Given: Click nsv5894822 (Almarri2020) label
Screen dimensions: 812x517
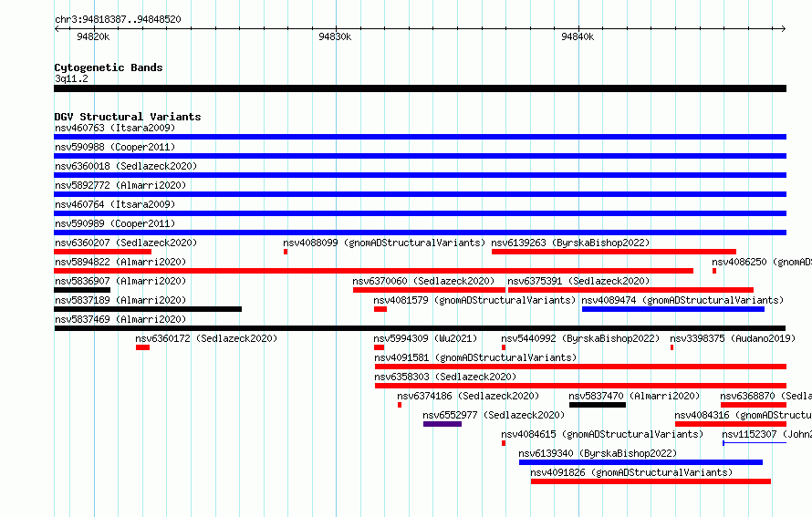Looking at the screenshot, I should click(120, 262).
